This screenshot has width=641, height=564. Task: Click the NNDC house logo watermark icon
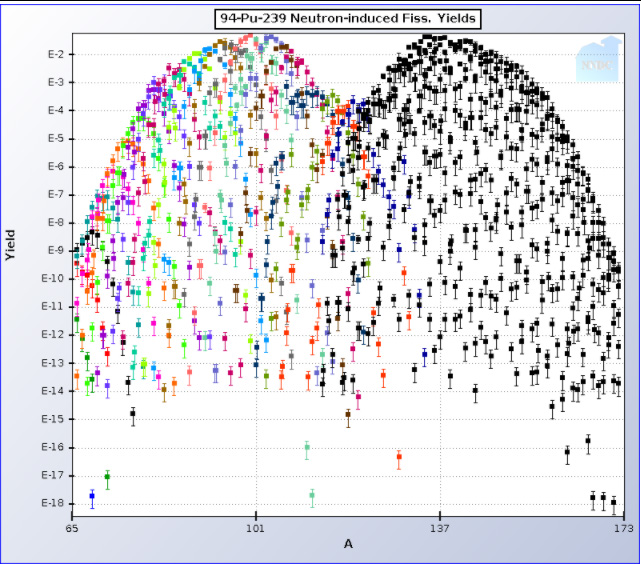(x=598, y=59)
